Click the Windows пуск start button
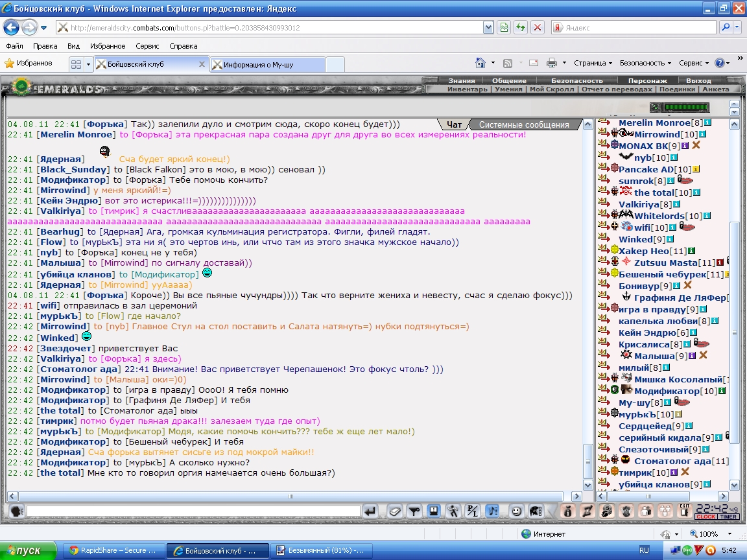747x560 pixels. (x=29, y=550)
